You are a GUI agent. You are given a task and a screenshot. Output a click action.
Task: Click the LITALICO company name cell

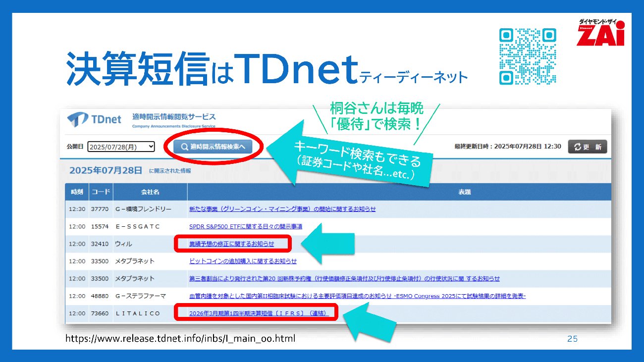click(x=138, y=313)
